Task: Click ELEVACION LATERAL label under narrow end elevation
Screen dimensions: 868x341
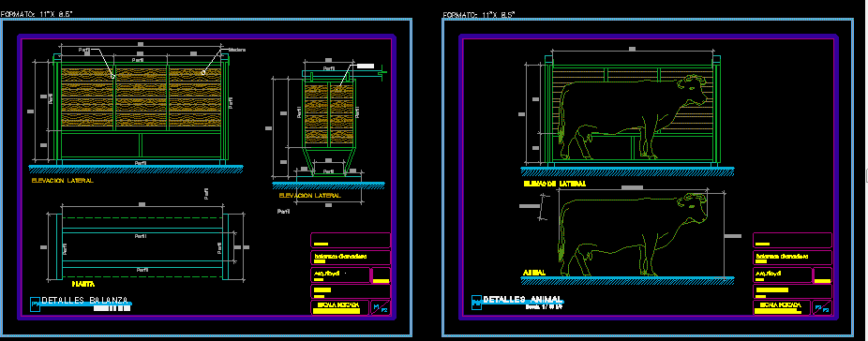Action: point(310,196)
